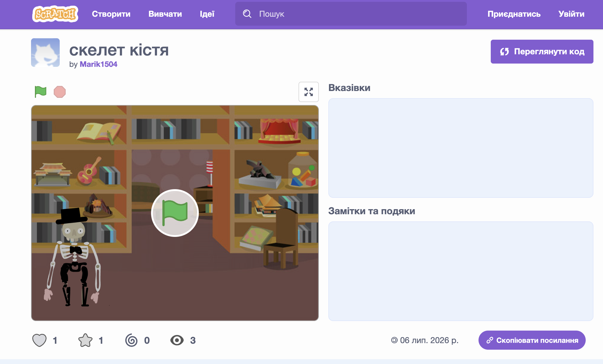Go to the Вивчати menu item
603x364 pixels.
point(165,14)
